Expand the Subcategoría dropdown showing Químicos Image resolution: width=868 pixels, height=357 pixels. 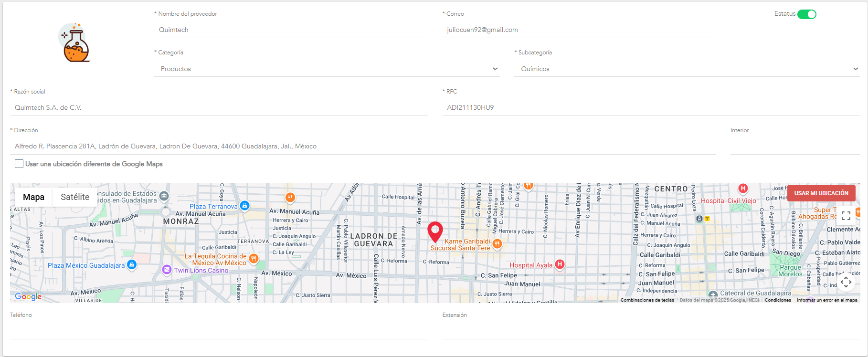(x=687, y=69)
